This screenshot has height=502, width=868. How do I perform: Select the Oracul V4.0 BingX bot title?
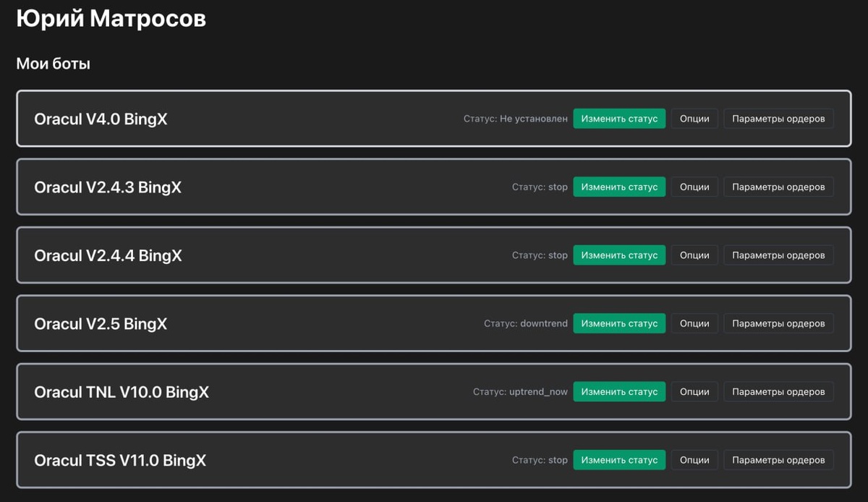coord(101,119)
